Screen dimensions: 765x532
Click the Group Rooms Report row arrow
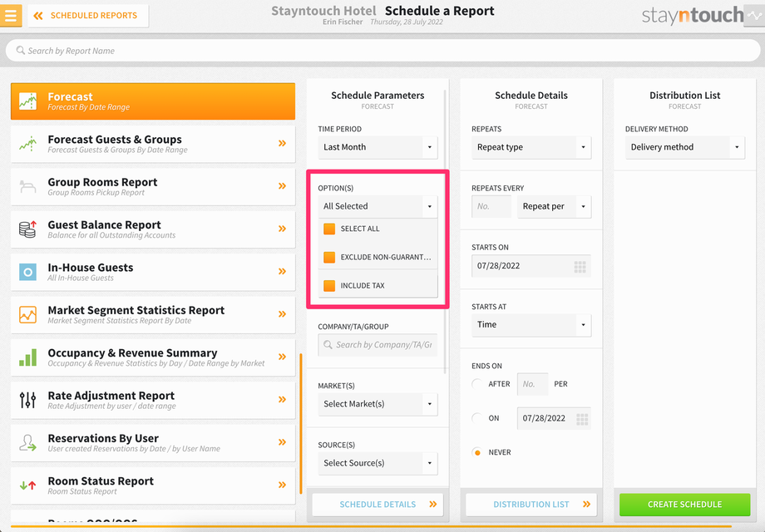[282, 186]
